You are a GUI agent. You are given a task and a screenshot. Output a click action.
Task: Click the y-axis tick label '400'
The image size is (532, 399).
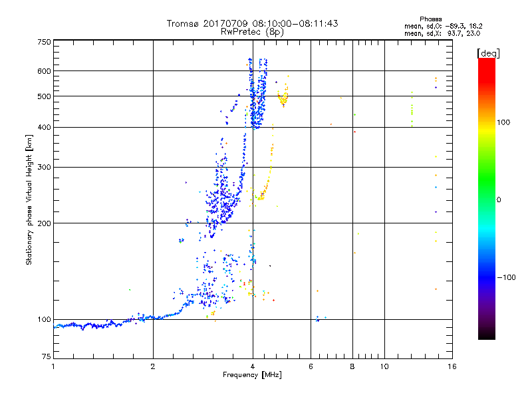(44, 128)
